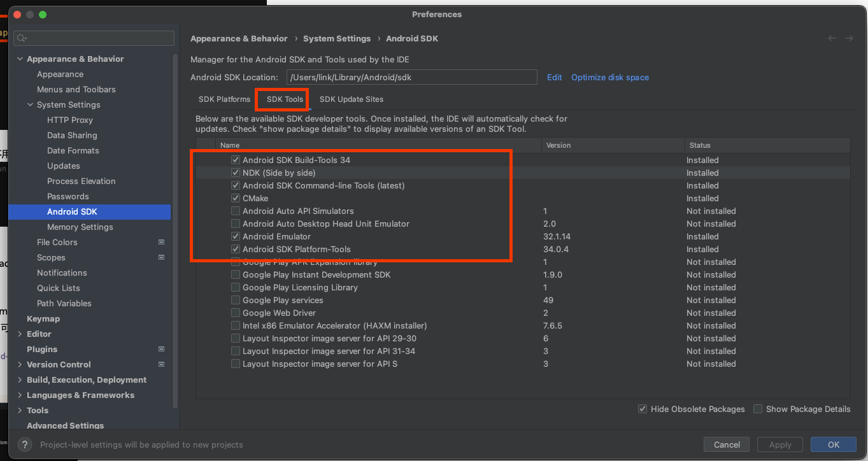Check Layout Inspector image server for API S
This screenshot has width=868, height=461.
(x=236, y=364)
